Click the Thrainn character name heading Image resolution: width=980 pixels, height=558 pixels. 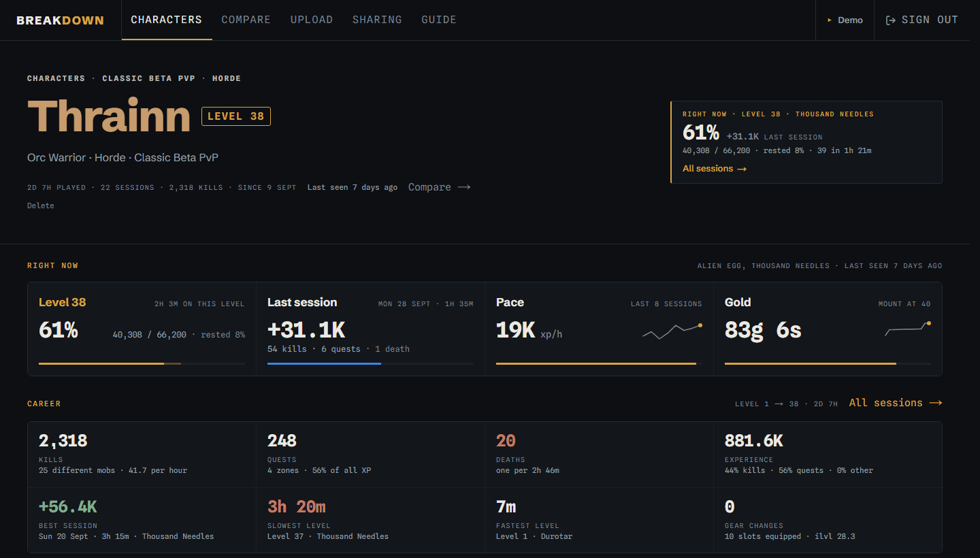click(109, 116)
